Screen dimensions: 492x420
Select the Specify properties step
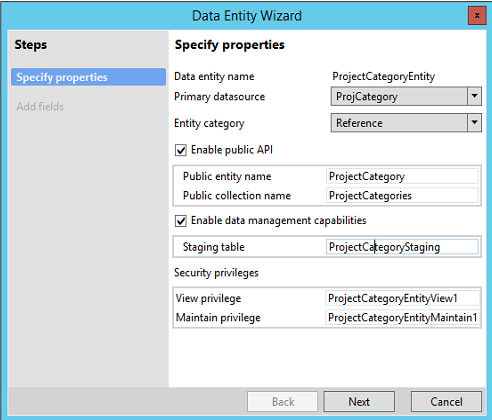click(88, 77)
